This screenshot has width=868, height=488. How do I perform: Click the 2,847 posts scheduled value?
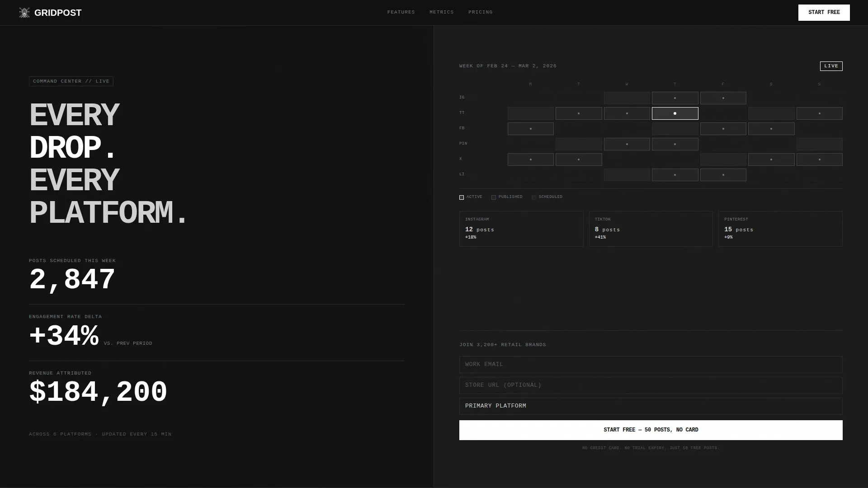(x=72, y=280)
